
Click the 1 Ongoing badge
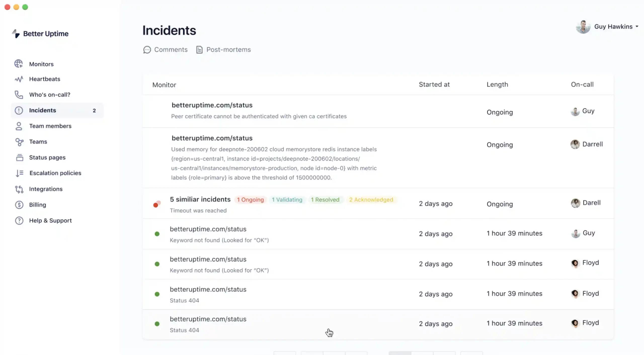tap(250, 200)
